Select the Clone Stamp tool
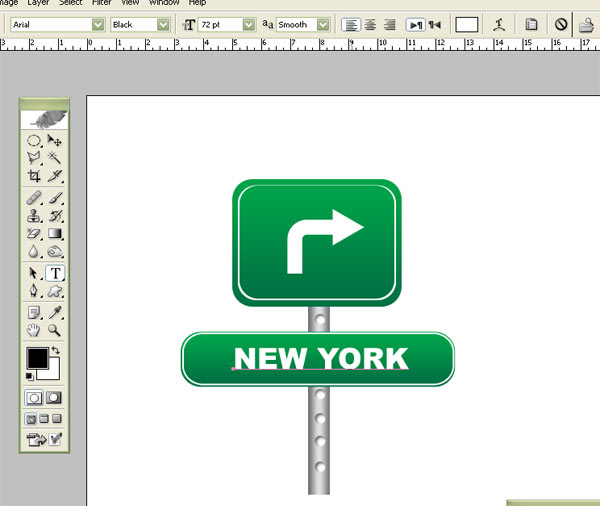The height and width of the screenshot is (506, 600). 34,215
